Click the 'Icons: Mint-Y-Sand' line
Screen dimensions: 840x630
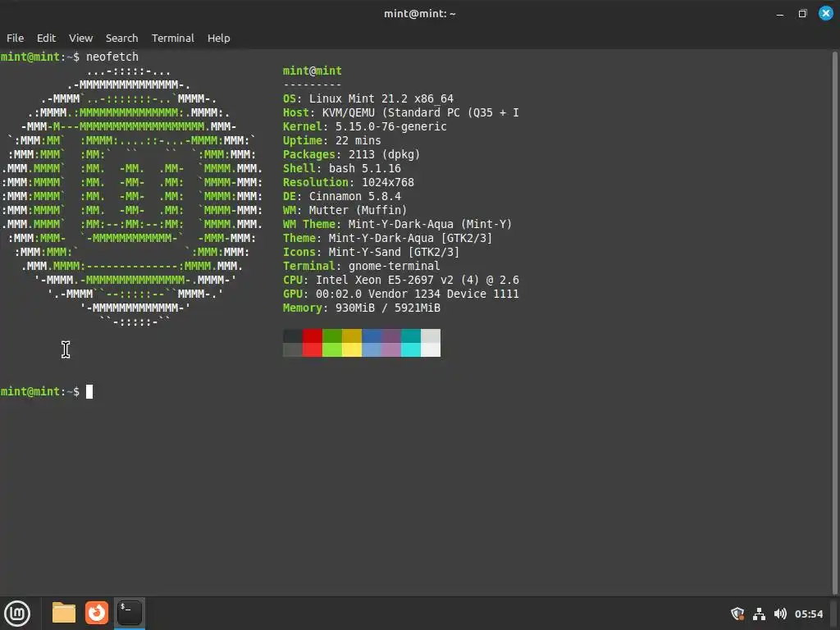372,252
